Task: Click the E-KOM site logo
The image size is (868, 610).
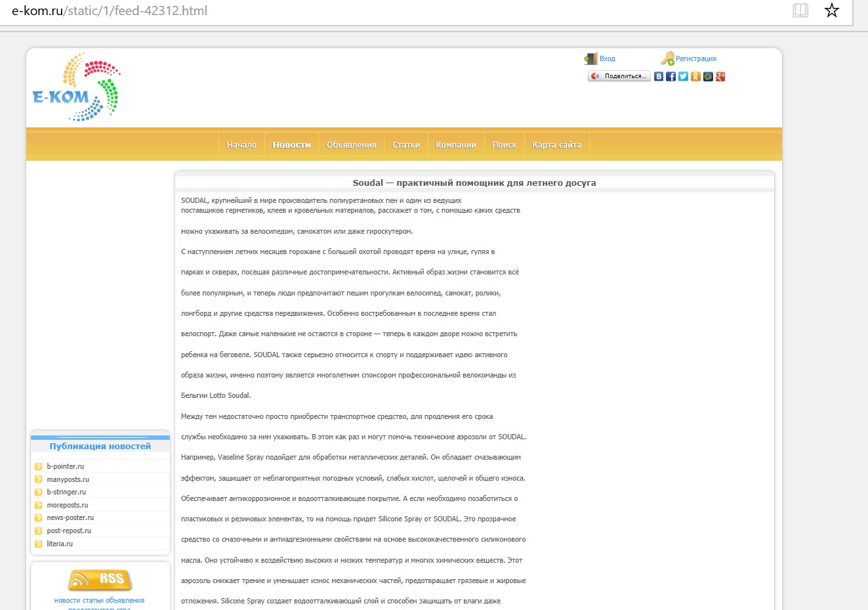Action: (x=75, y=87)
